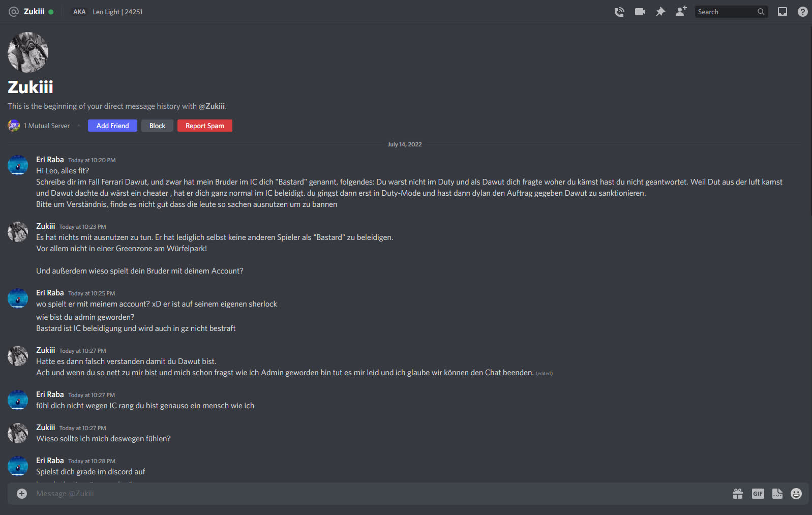Block the user Zukiii

[157, 126]
